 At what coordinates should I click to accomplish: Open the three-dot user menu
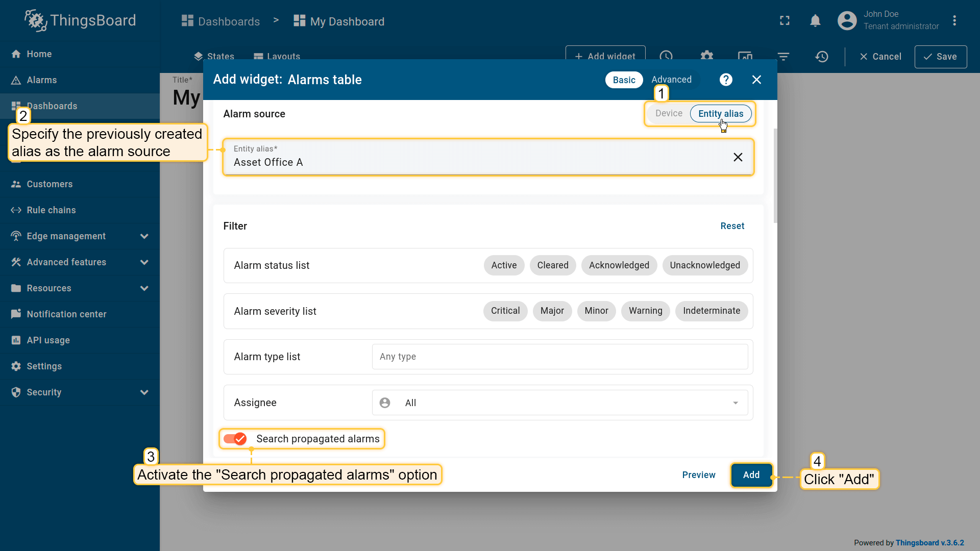(x=954, y=21)
